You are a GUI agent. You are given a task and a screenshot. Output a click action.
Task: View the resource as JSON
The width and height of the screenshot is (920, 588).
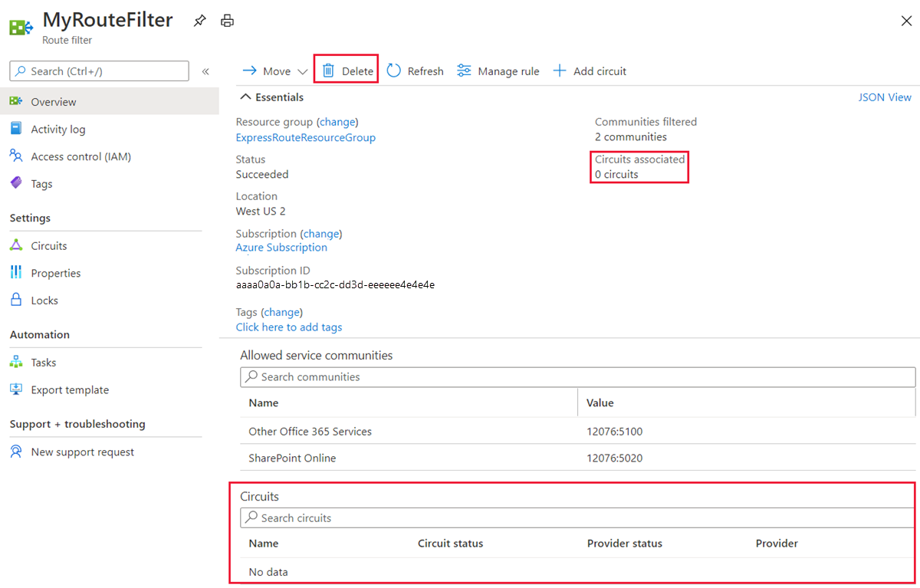pos(885,97)
